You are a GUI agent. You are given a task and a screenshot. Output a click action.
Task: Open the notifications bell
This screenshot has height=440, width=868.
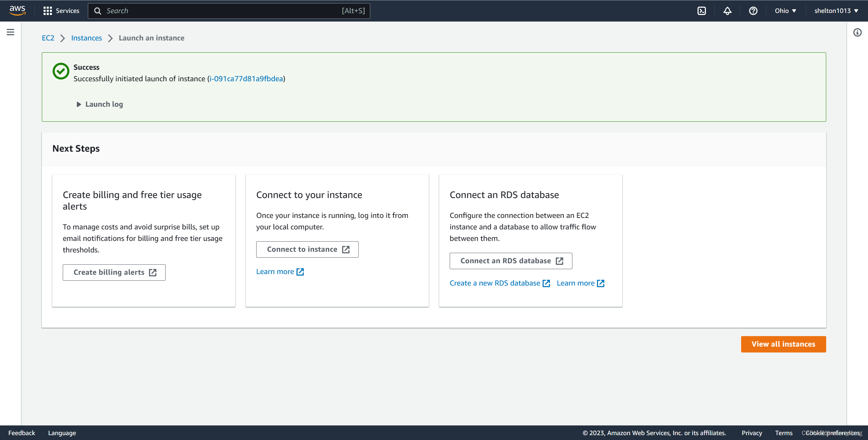(727, 11)
